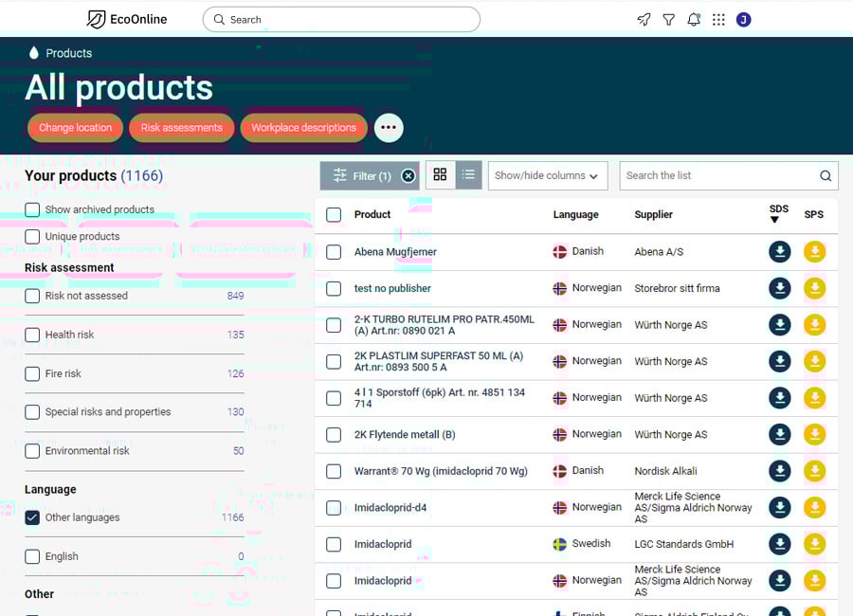Screen dimensions: 853x616
Task: Check Fire risk filter
Action: (x=32, y=373)
